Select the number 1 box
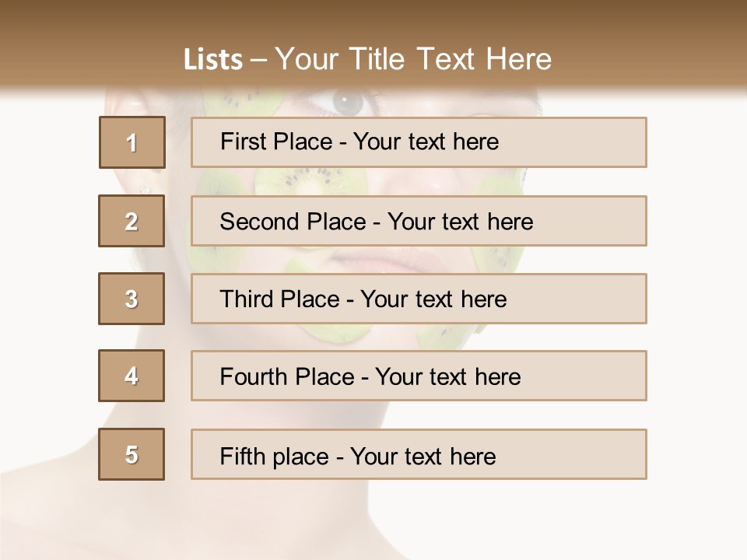Image resolution: width=747 pixels, height=560 pixels. click(132, 142)
